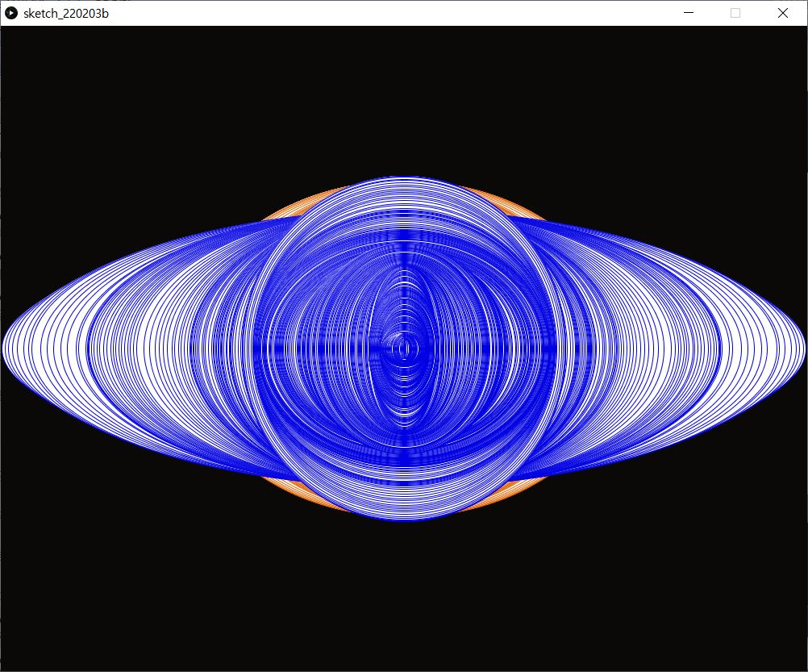Viewport: 808px width, 672px height.
Task: Close the sketch window
Action: click(782, 13)
